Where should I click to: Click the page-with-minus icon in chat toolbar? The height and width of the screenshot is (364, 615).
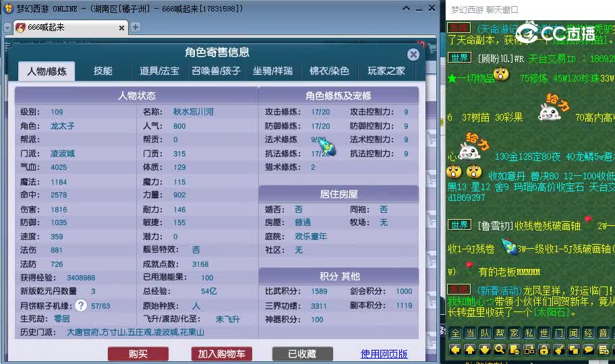click(x=515, y=349)
